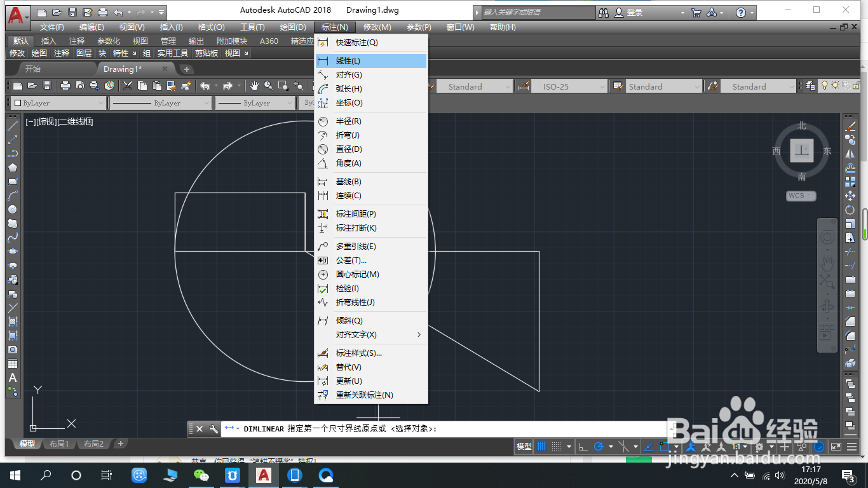Toggle hardware acceleration blue circle icon
868x488 pixels.
click(x=820, y=447)
